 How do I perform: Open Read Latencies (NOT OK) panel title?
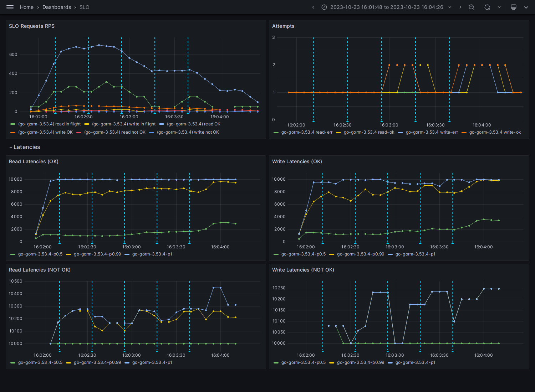pos(40,270)
